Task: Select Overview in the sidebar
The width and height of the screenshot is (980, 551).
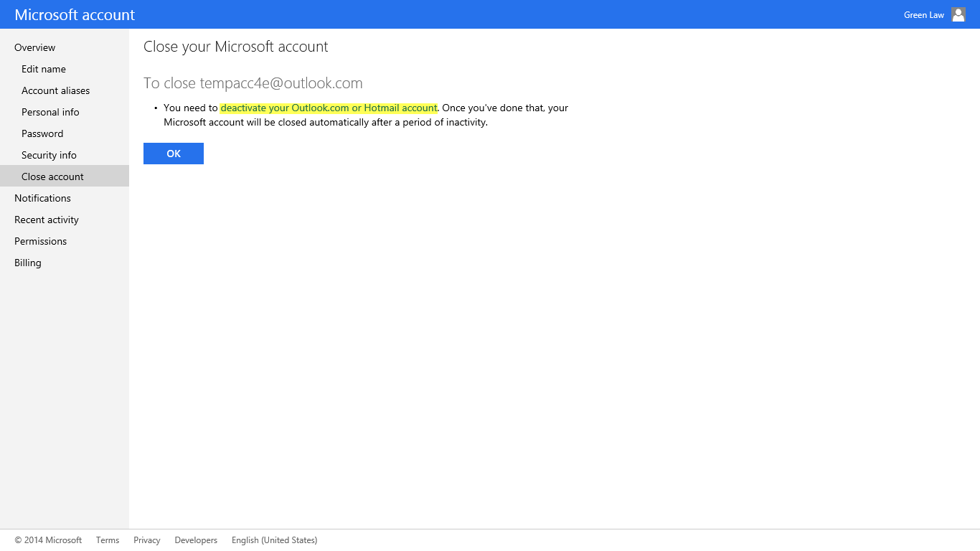Action: pyautogui.click(x=34, y=47)
